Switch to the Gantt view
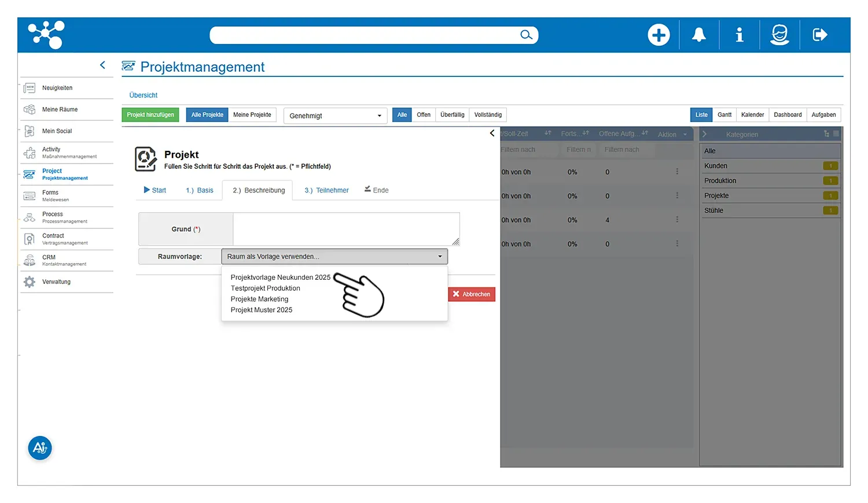This screenshot has width=868, height=503. coord(724,115)
